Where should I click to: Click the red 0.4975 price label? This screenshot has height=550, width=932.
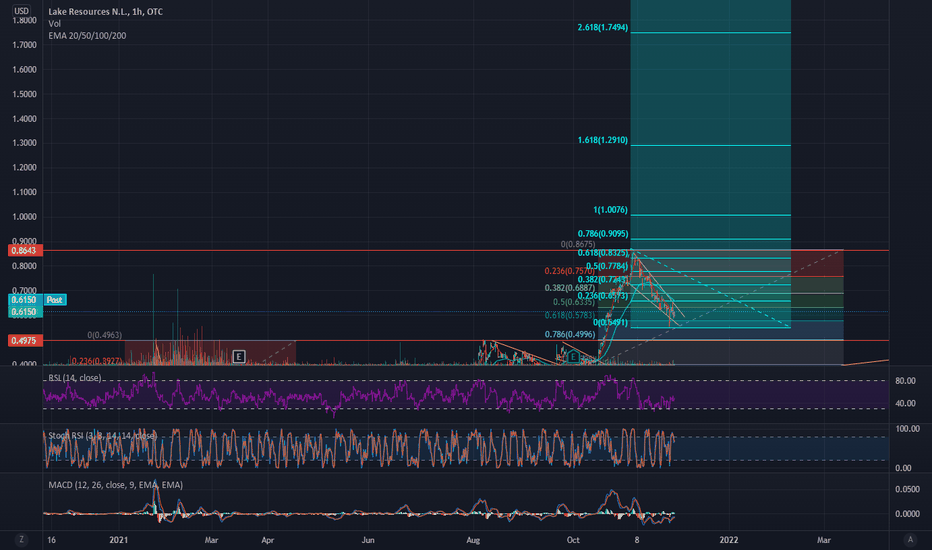point(24,341)
